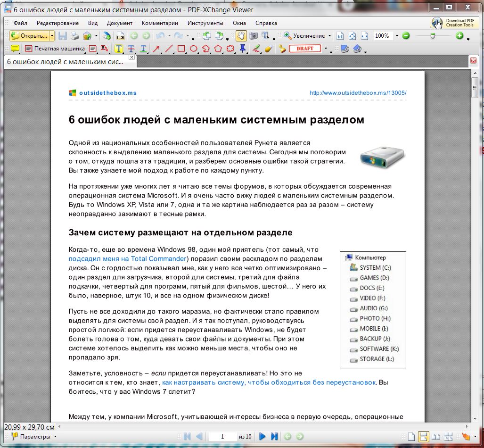Click the Email document icon
The width and height of the screenshot is (484, 448).
click(x=87, y=36)
